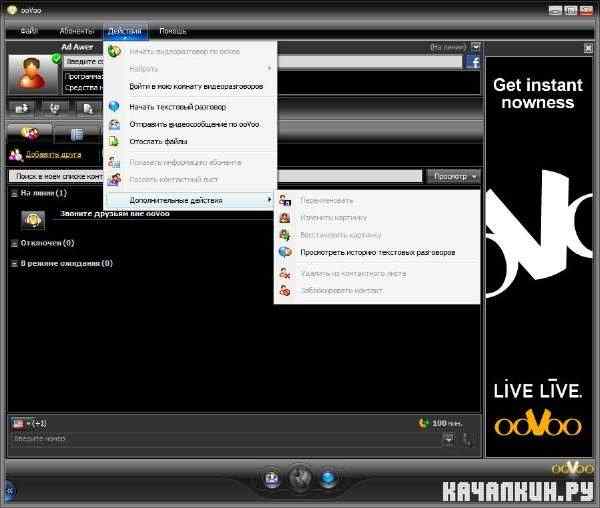600x508 pixels.
Task: Click 'Звоните друзьям вне ooVoo' contact entry
Action: tap(115, 213)
